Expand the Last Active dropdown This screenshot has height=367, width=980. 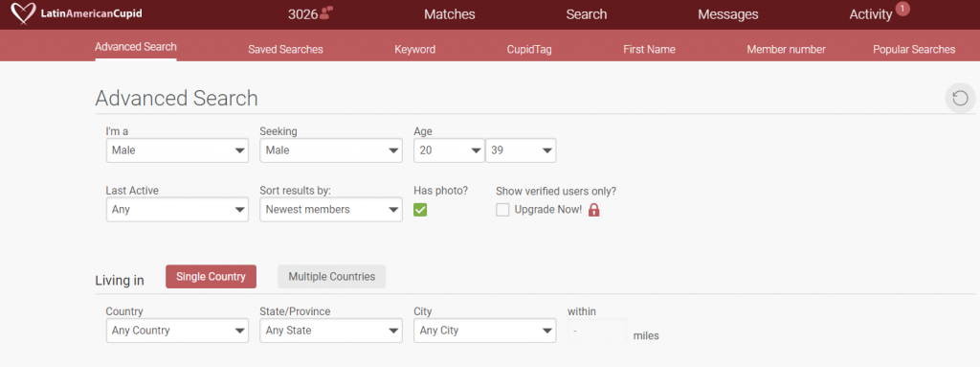177,209
